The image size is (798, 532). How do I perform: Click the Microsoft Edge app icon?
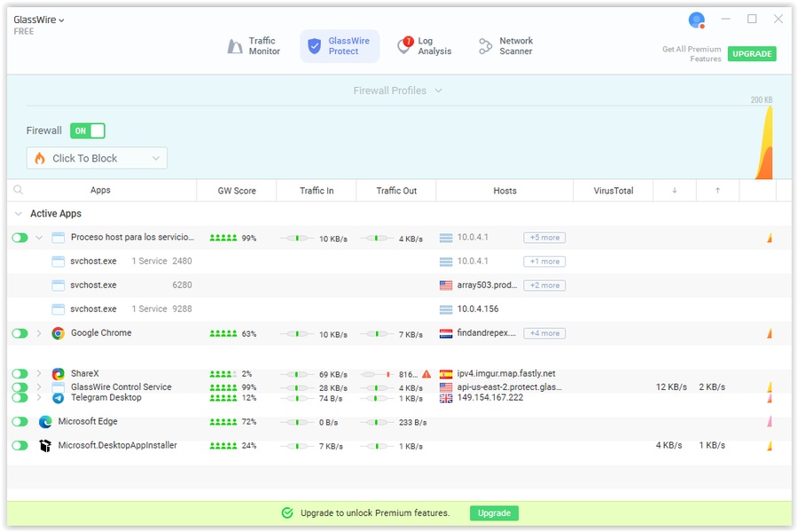45,421
